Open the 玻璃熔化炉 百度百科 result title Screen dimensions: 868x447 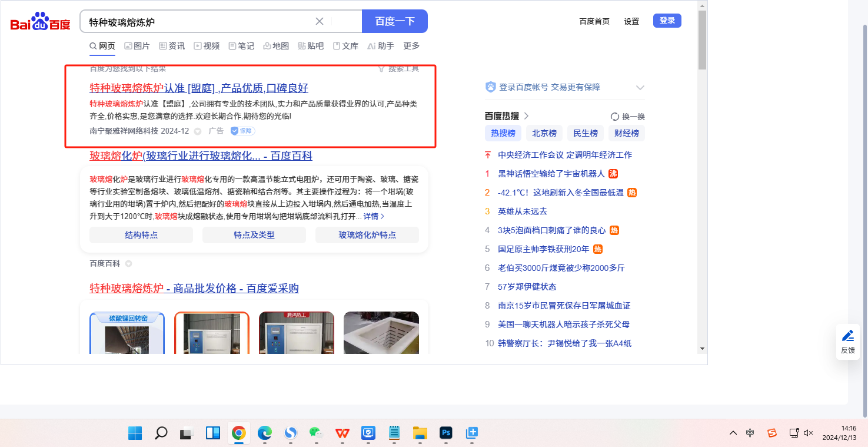pos(201,156)
